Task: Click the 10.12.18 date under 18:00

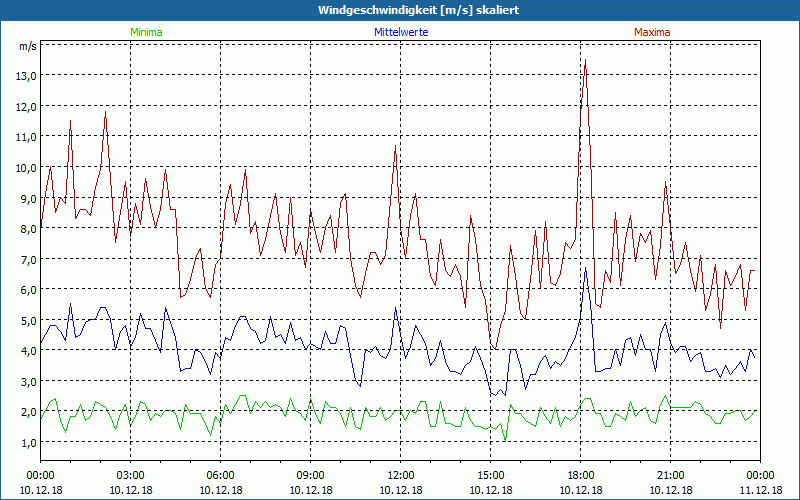Action: click(x=581, y=490)
